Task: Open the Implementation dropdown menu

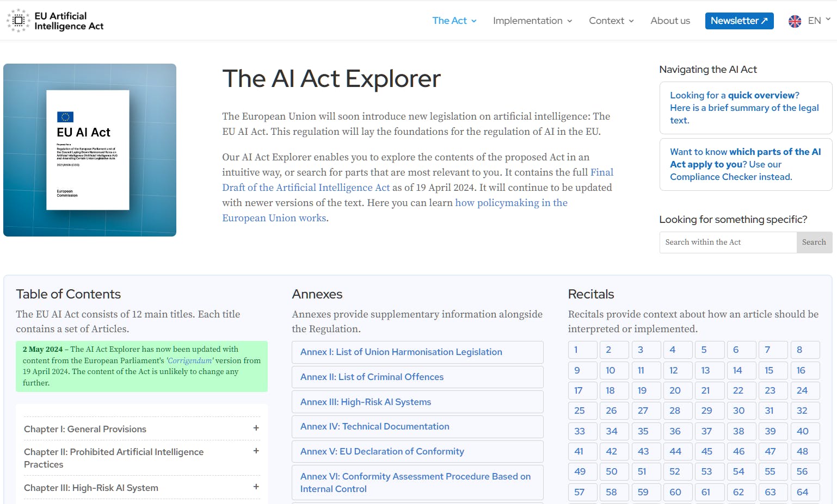Action: pyautogui.click(x=532, y=21)
